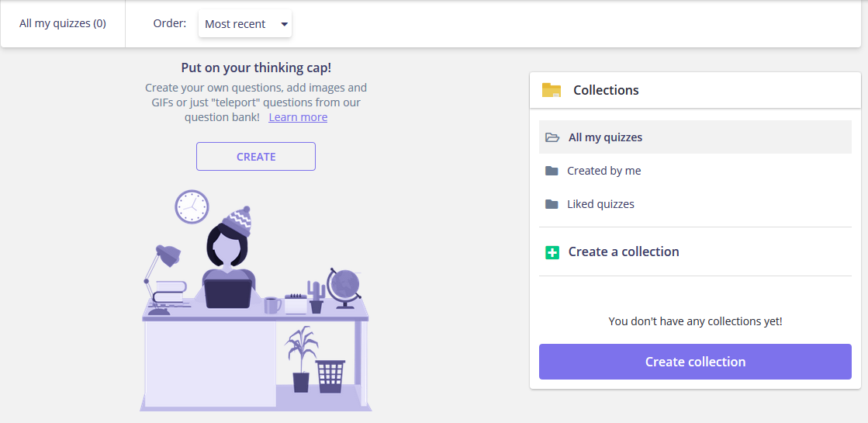Viewport: 868px width, 423px height.
Task: Click the wall clock in the illustration
Action: [x=192, y=206]
